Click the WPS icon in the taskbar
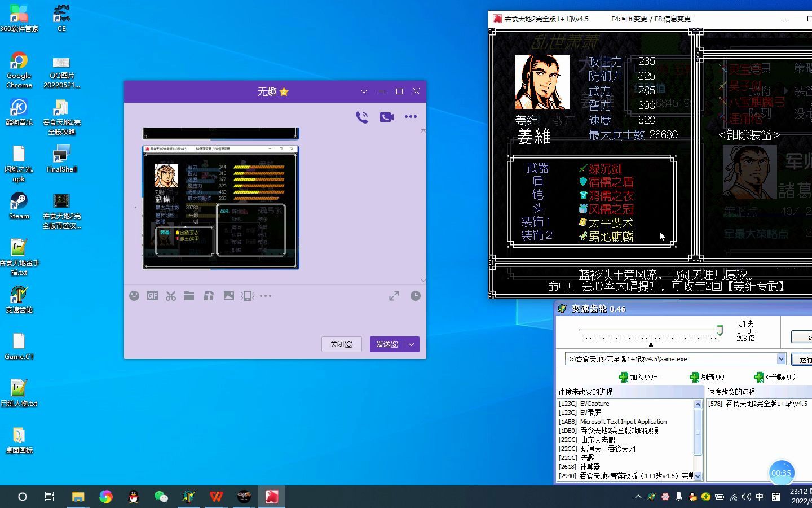This screenshot has height=508, width=812. (x=216, y=497)
